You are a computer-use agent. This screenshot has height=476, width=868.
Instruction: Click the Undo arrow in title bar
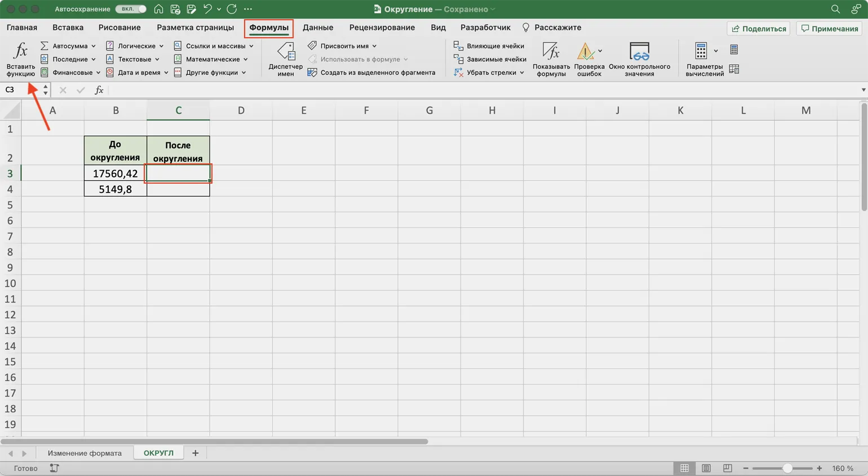(207, 9)
